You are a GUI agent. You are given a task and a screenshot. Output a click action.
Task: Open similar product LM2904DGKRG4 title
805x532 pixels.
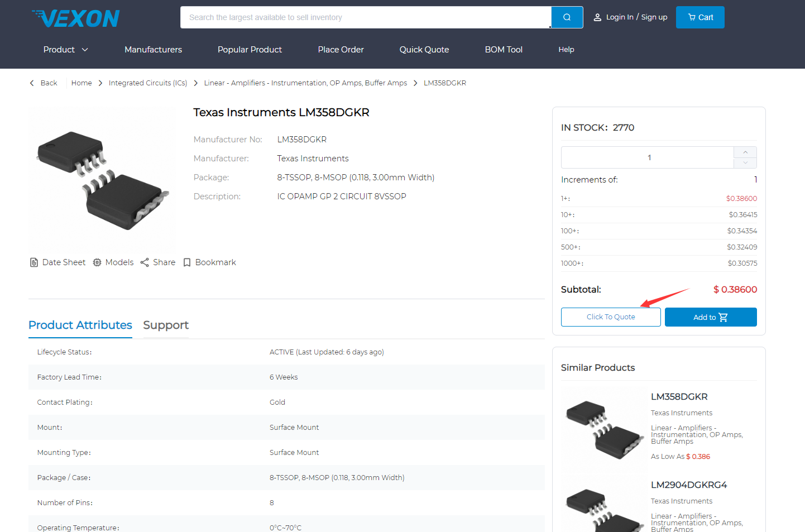pos(689,485)
